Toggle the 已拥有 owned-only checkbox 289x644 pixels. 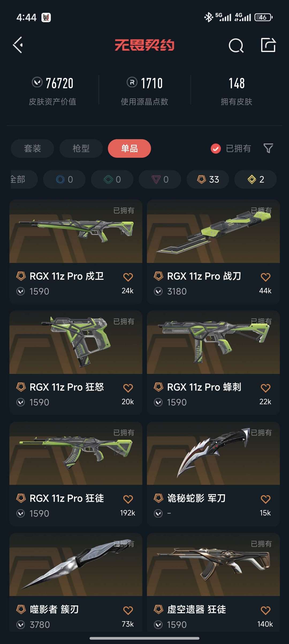[x=216, y=148]
